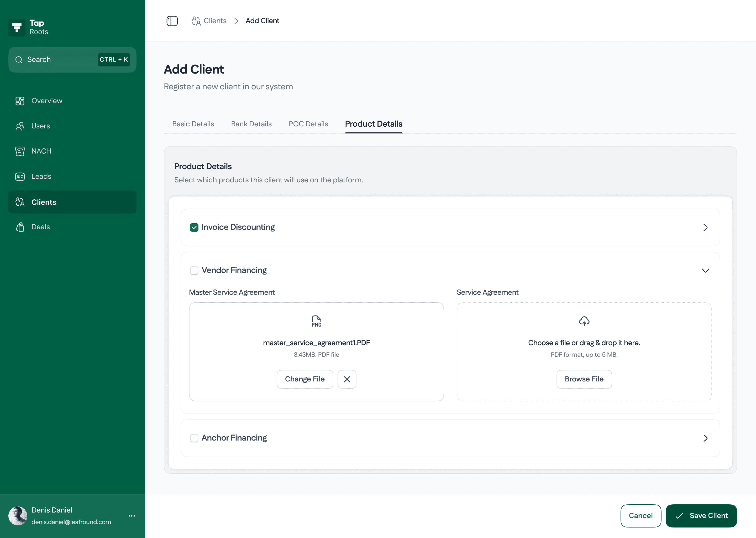Open the NACH section
The image size is (756, 538).
41,151
